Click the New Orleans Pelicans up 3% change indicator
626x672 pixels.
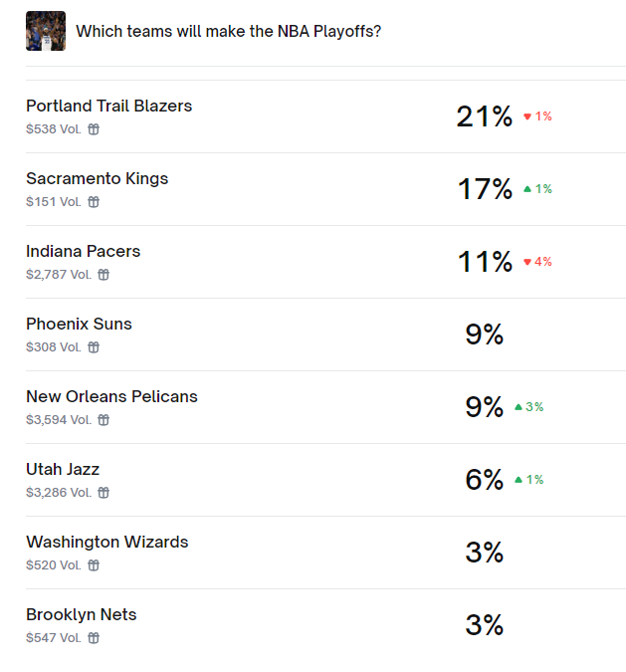point(529,407)
